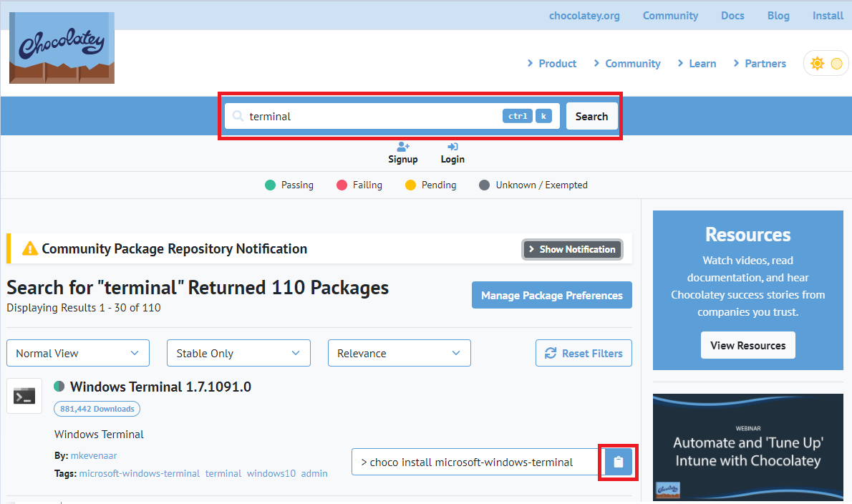
Task: Click the terminal tag
Action: (223, 474)
